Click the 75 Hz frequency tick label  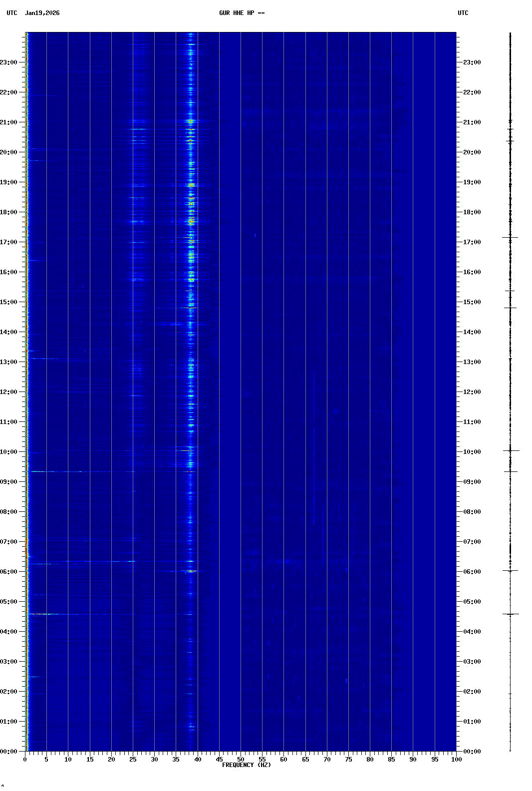[x=348, y=760]
